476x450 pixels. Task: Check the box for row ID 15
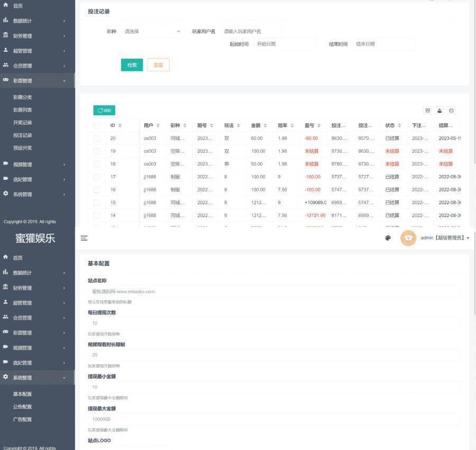tap(97, 203)
